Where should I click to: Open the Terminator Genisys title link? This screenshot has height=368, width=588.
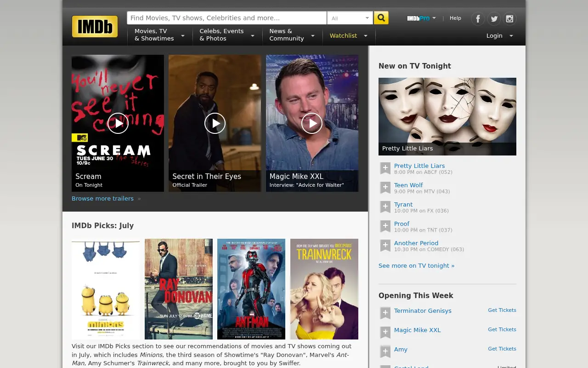423,310
